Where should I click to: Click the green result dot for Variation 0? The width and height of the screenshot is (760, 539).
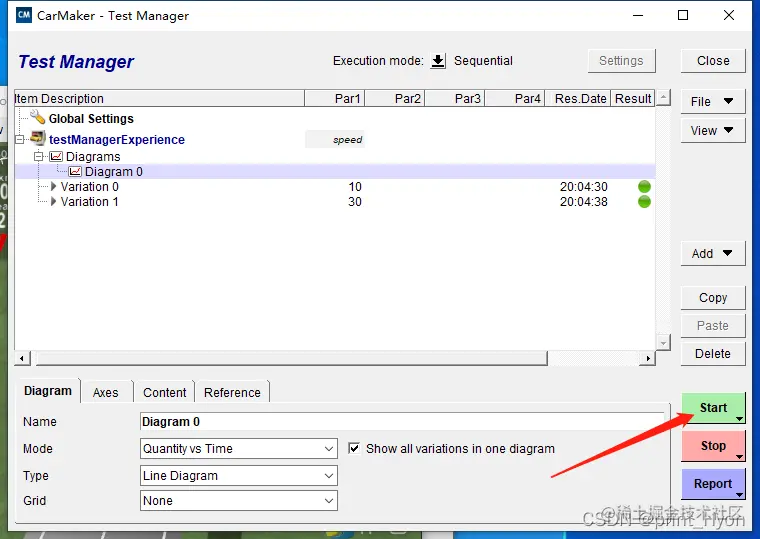644,187
